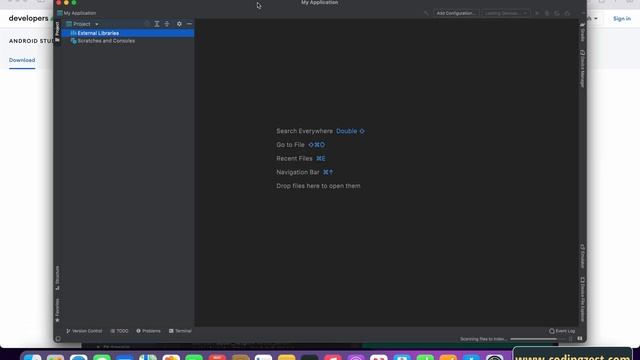Click Scanning files to index status text
The image size is (640, 360).
click(483, 339)
